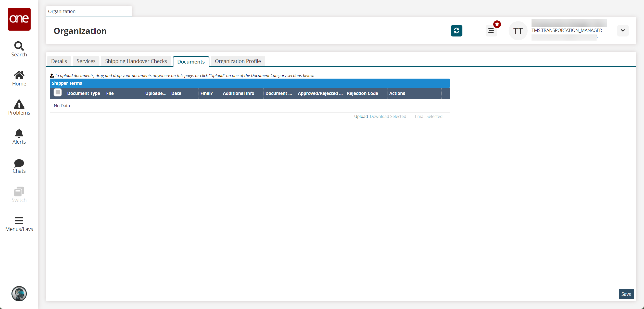Click the Rejection Code column header
The width and height of the screenshot is (644, 309).
tap(366, 93)
